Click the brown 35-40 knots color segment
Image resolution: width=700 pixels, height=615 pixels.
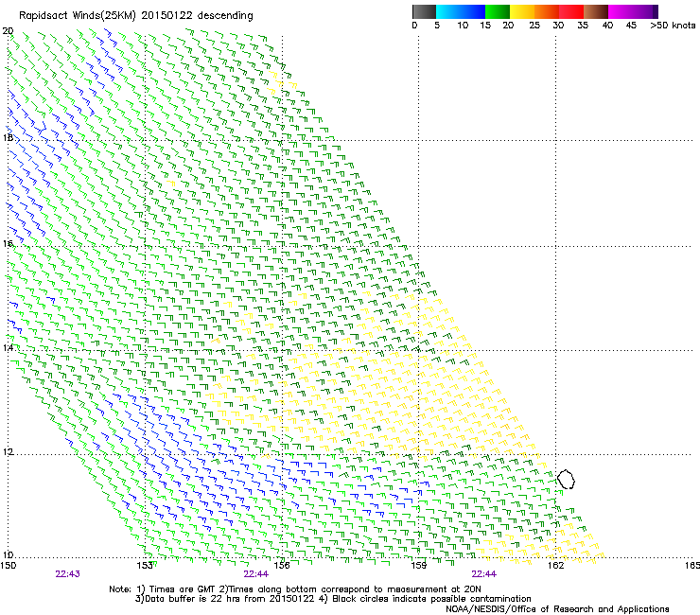pos(596,11)
